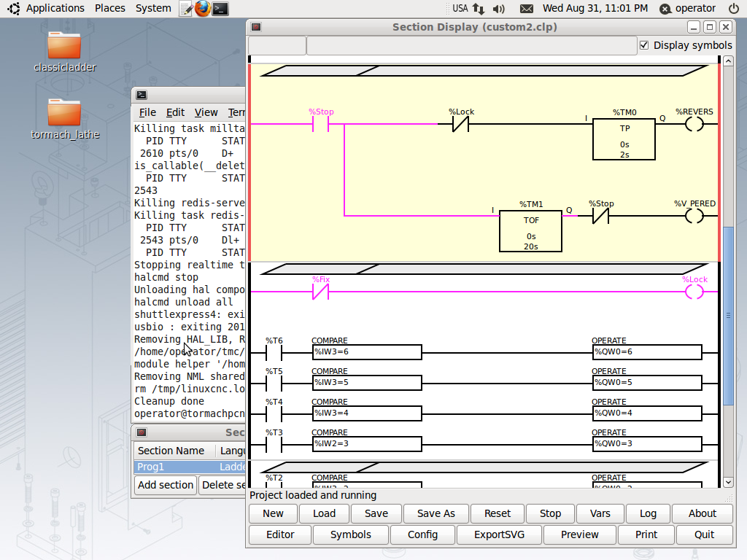Screen dimensions: 747x560
Task: Open the Places menu
Action: [109, 9]
